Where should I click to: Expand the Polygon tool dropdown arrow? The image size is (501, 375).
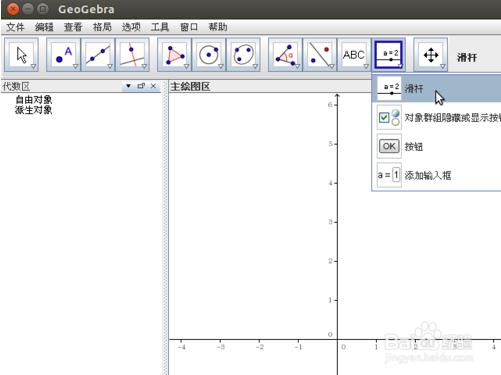pos(186,66)
